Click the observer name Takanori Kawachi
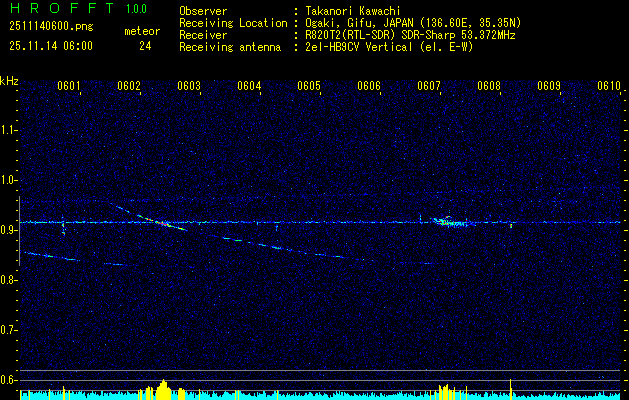The width and height of the screenshot is (629, 400). [x=352, y=11]
